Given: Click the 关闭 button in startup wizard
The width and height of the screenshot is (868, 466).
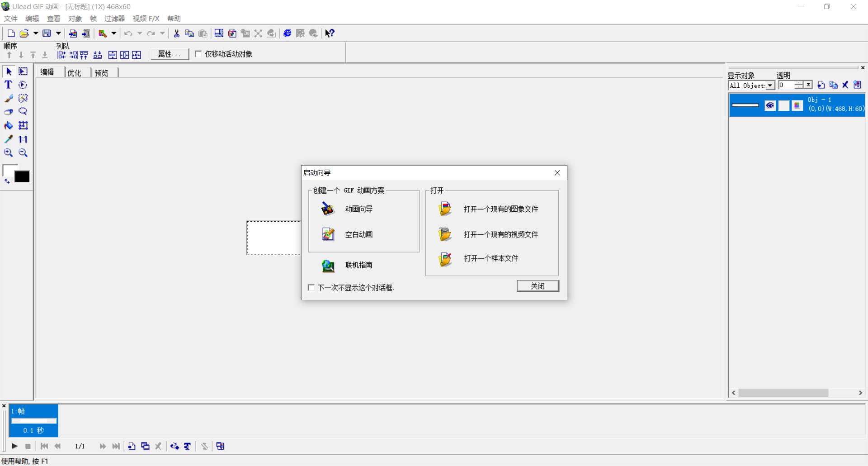Looking at the screenshot, I should pos(538,286).
